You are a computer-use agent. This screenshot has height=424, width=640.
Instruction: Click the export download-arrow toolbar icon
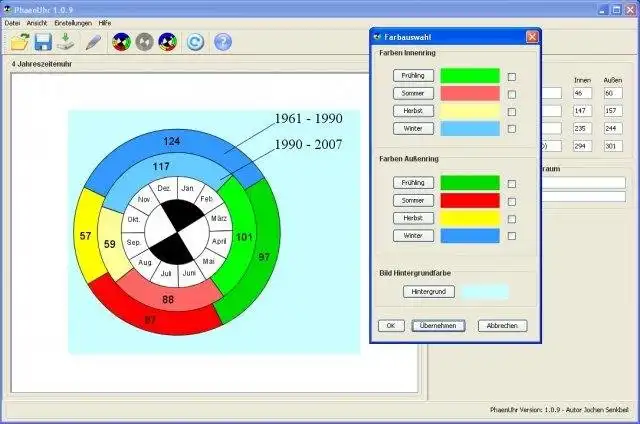(x=66, y=42)
